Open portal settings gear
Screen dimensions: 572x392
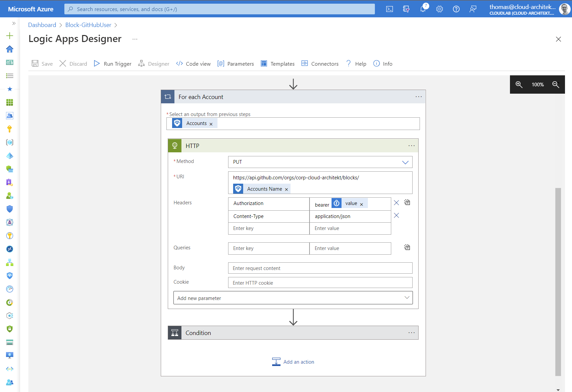point(440,9)
